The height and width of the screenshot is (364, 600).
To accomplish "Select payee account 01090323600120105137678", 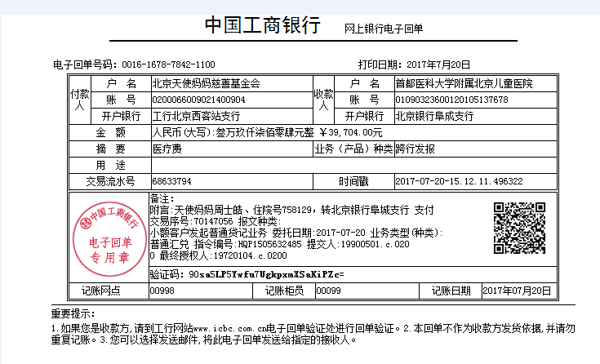I will click(451, 100).
